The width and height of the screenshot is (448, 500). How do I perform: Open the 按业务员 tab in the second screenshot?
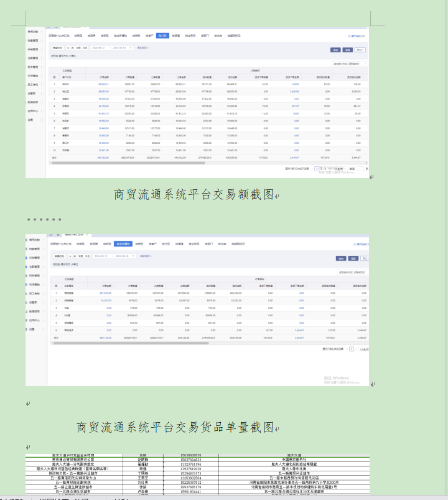[194, 244]
